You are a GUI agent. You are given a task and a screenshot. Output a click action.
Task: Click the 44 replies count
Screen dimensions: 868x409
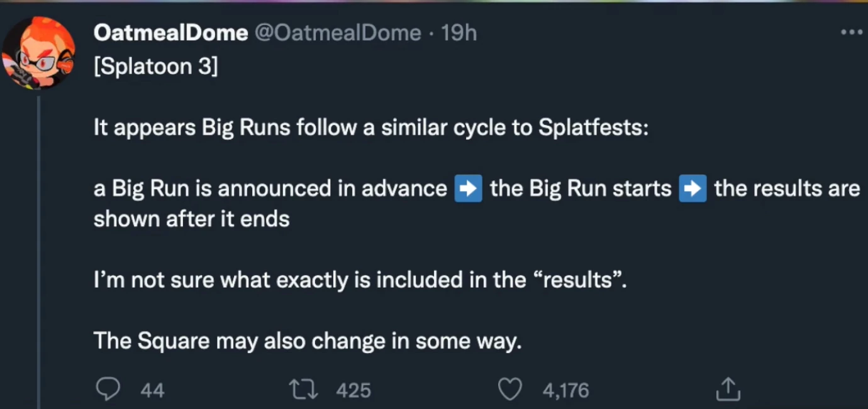click(x=152, y=391)
